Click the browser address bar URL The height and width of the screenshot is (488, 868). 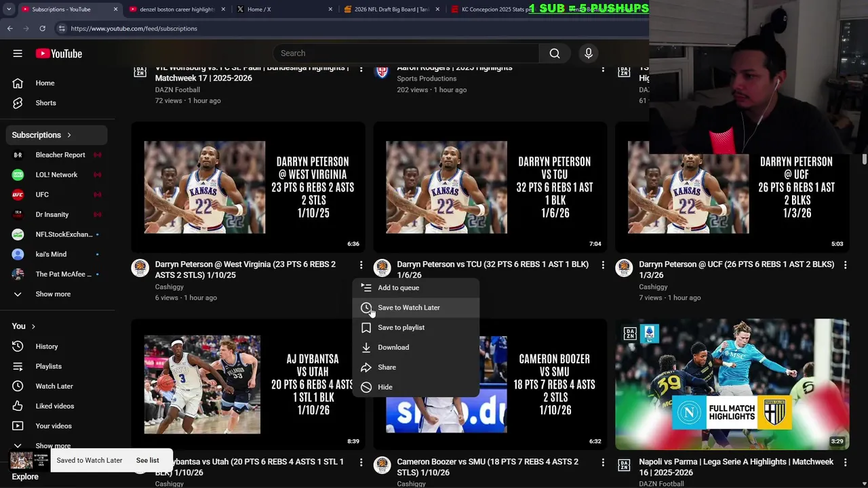coord(134,28)
